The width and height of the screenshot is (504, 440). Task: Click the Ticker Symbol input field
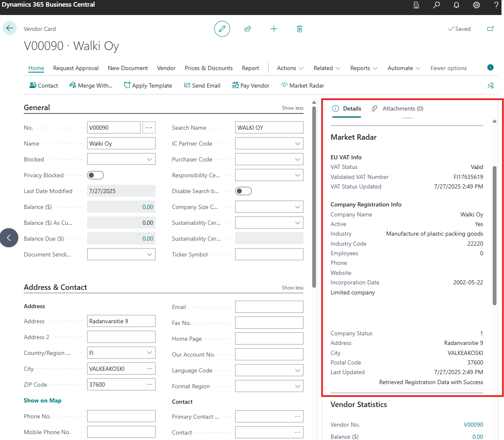(x=269, y=254)
